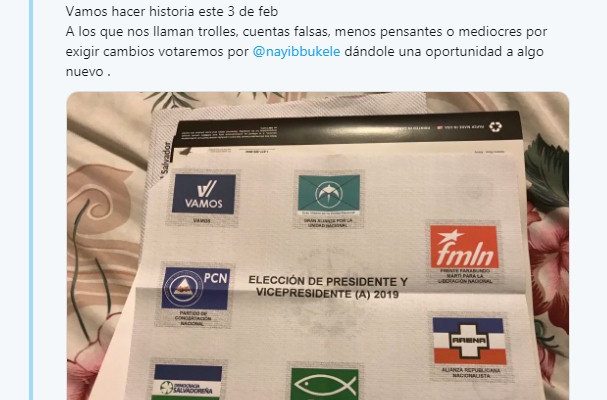This screenshot has width=607, height=400.
Task: Click the teal GANA swallow logo
Action: pos(329,194)
